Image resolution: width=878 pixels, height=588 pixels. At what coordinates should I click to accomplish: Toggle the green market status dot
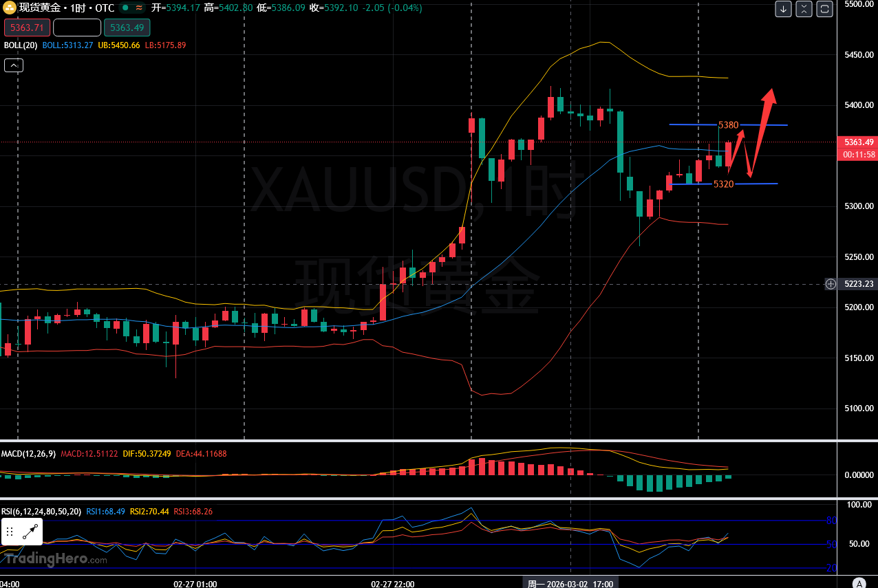pyautogui.click(x=125, y=8)
